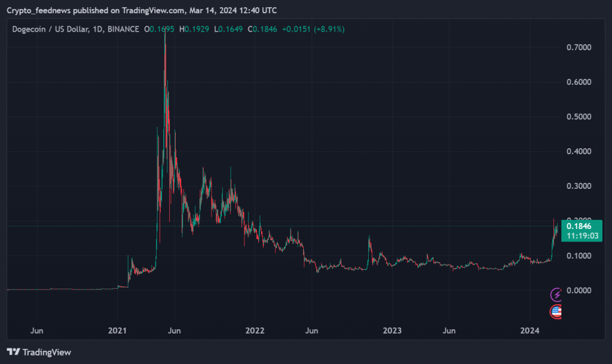This screenshot has height=364, width=612.
Task: Click the 2022 label on time axis
Action: [x=255, y=330]
